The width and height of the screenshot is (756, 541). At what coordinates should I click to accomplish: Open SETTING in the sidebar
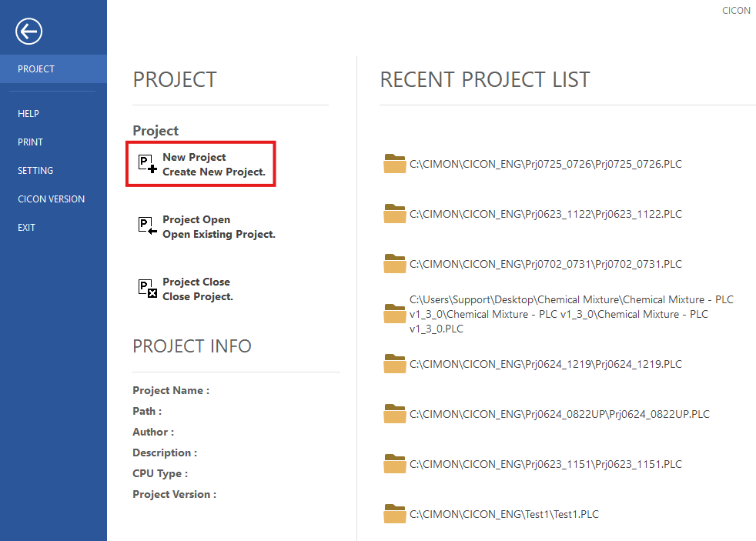tap(35, 170)
